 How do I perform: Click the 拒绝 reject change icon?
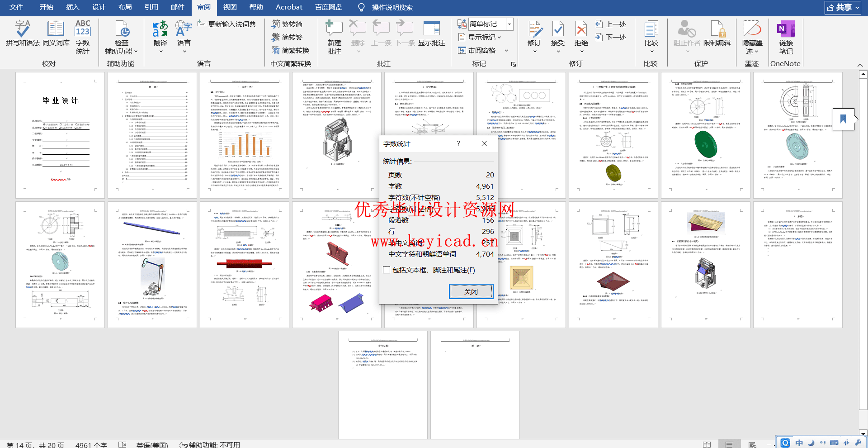click(581, 29)
